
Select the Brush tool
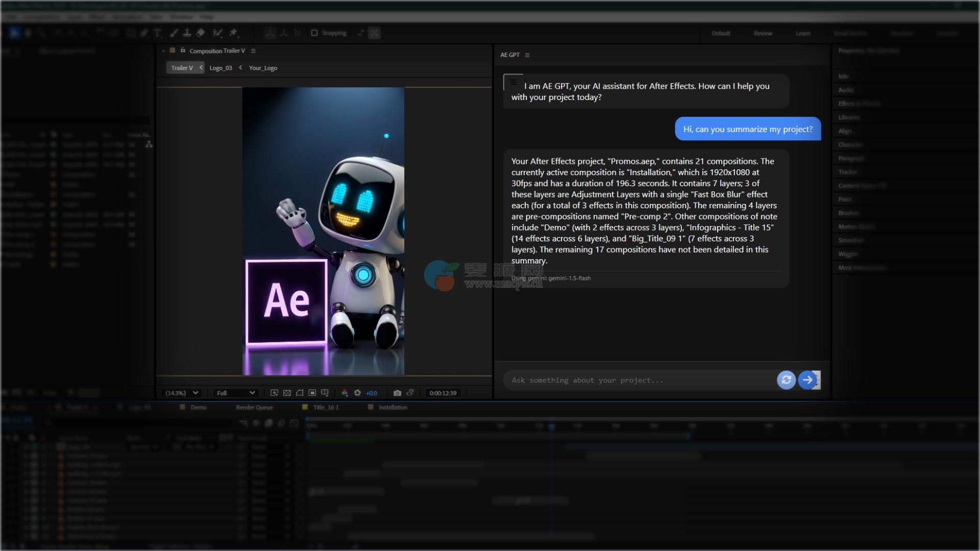point(174,33)
